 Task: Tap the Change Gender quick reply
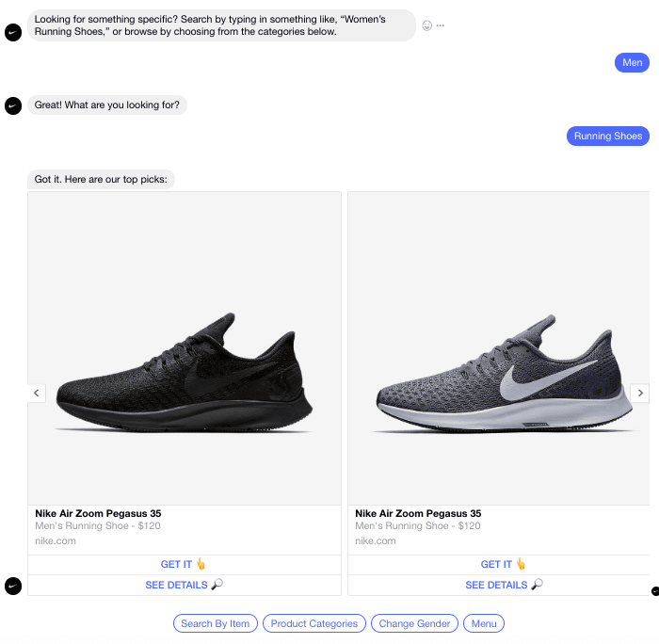pyautogui.click(x=415, y=623)
